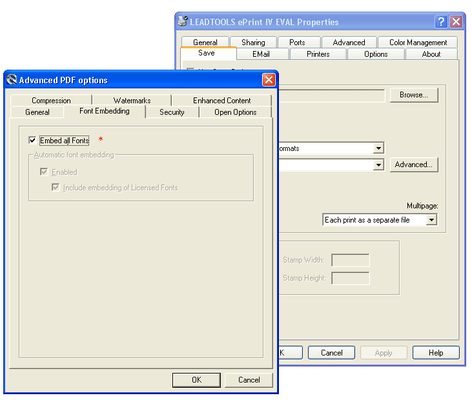Switch to the EMail tab

pos(261,54)
